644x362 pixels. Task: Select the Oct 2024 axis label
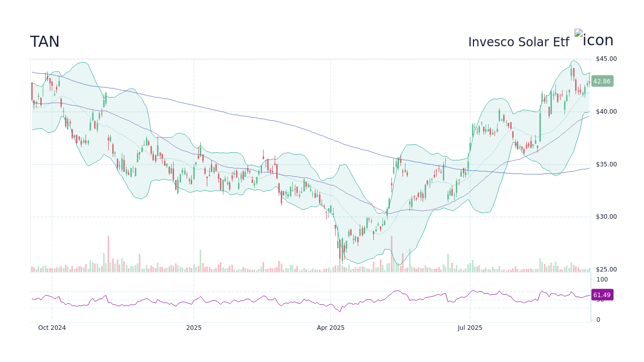(x=52, y=327)
